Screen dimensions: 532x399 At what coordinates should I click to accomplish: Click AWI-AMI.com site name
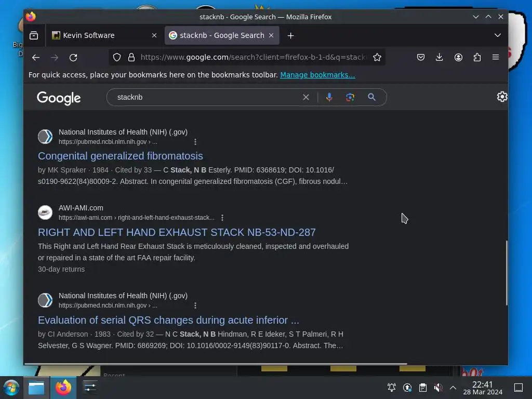click(x=81, y=208)
